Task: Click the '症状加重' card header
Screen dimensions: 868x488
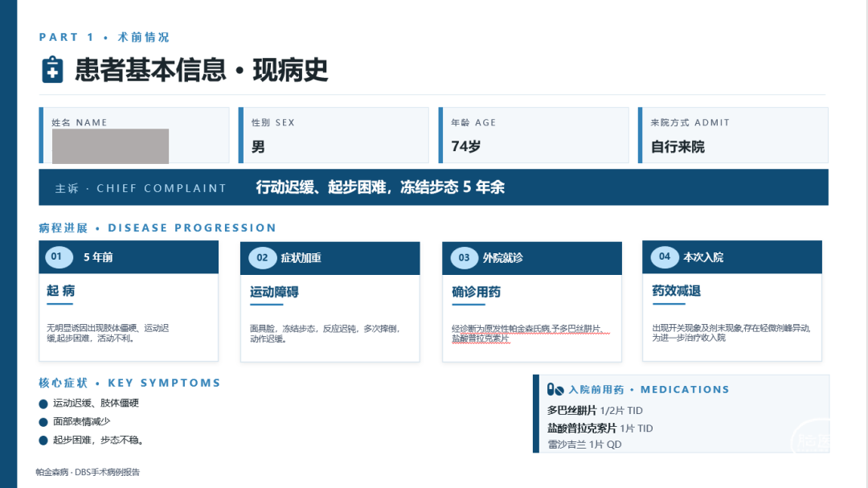Action: pos(330,258)
